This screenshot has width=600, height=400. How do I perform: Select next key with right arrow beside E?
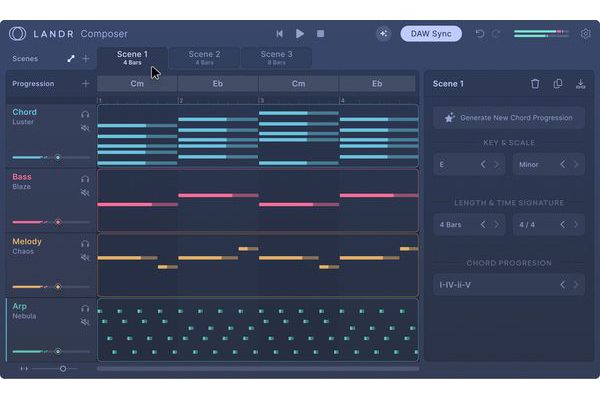pyautogui.click(x=496, y=164)
